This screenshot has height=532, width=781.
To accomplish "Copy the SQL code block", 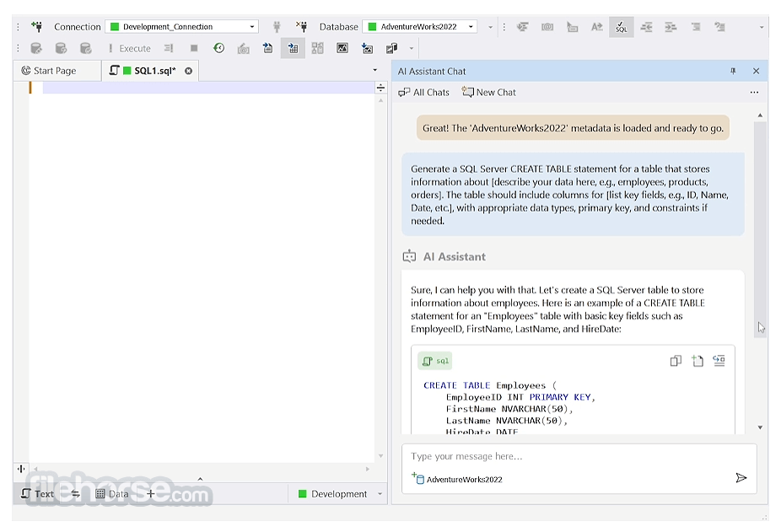I will click(x=676, y=361).
